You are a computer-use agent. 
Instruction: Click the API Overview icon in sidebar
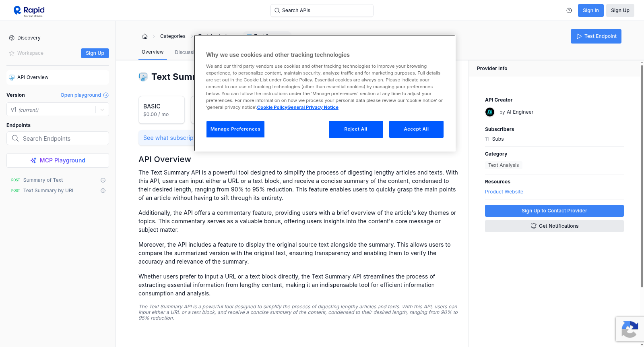coord(12,77)
